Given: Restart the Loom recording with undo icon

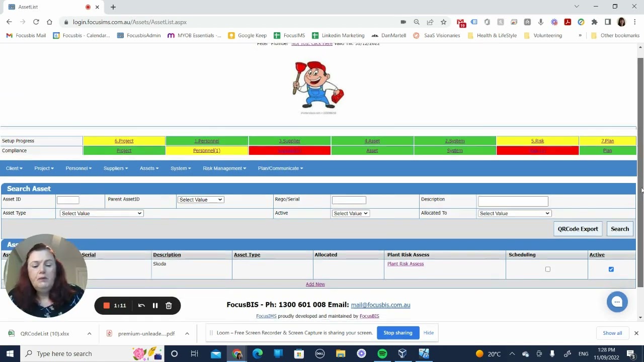Looking at the screenshot, I should (141, 306).
